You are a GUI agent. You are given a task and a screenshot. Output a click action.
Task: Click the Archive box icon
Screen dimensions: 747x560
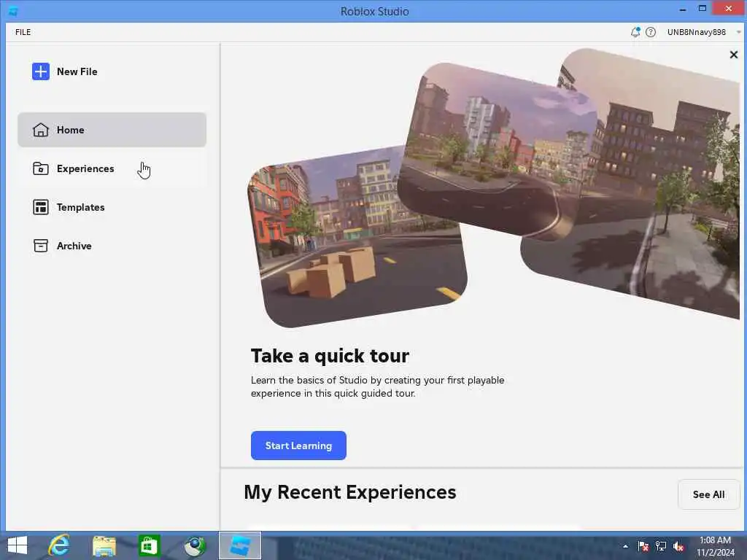pos(41,246)
